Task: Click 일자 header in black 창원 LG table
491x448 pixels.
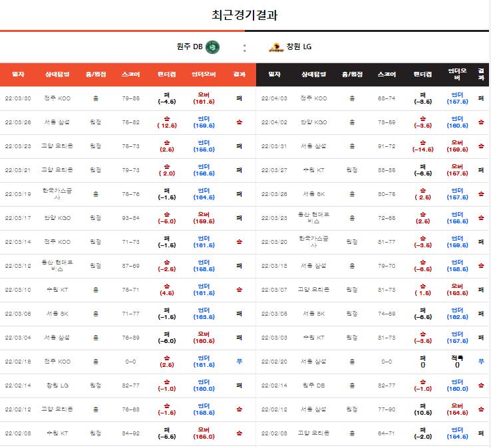Action: 274,74
